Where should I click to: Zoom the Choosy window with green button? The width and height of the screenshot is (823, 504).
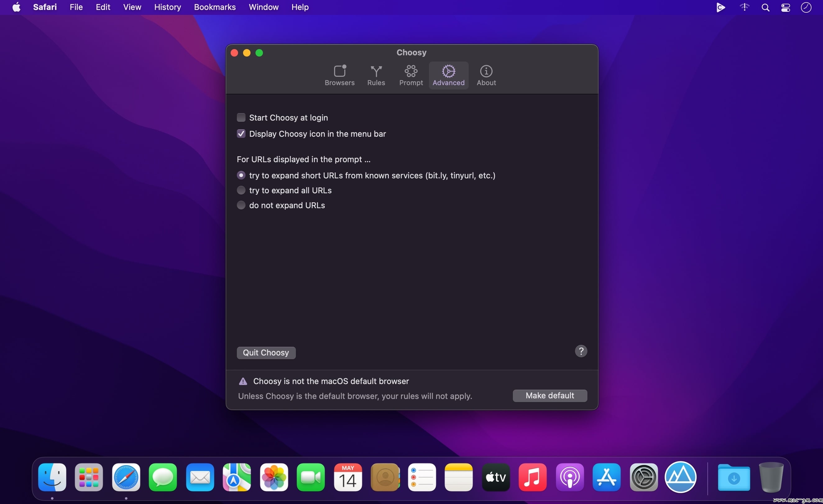tap(259, 53)
